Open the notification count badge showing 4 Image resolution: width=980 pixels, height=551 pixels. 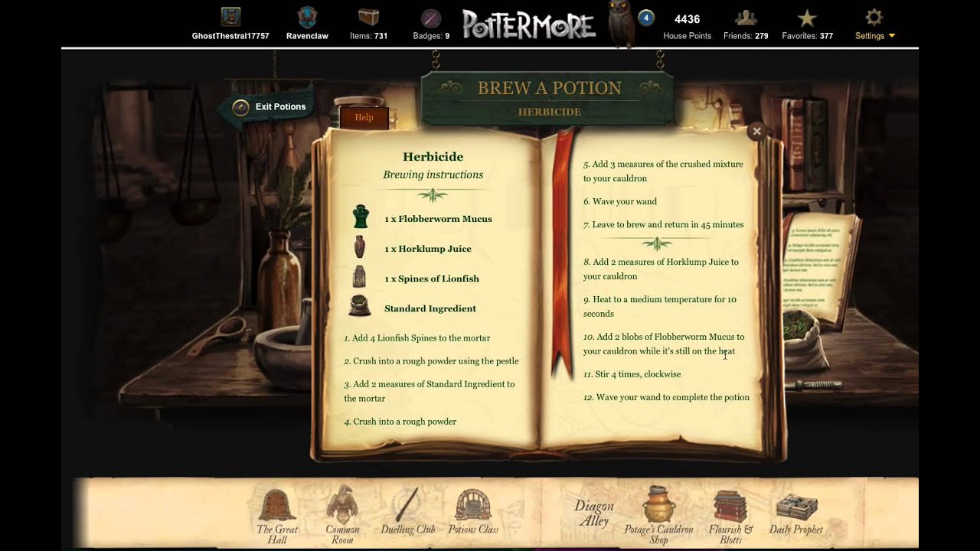[x=645, y=18]
